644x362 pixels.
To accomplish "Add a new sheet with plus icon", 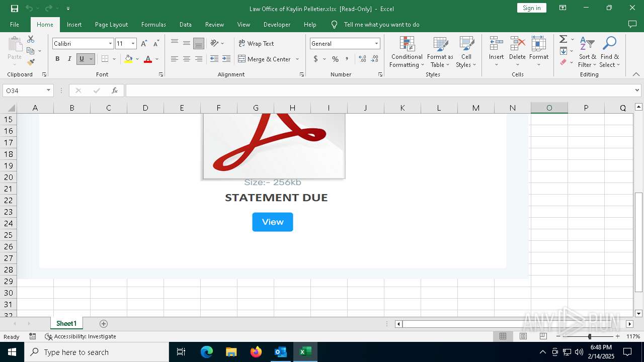I will [x=104, y=324].
